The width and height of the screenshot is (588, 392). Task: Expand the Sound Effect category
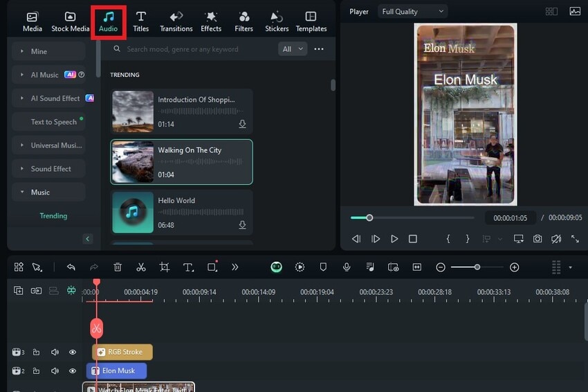(x=48, y=168)
